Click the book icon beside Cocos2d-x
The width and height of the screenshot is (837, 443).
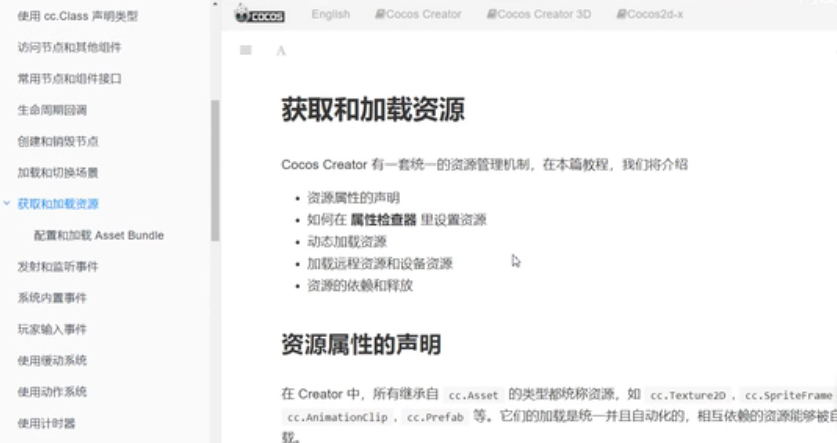[x=621, y=14]
